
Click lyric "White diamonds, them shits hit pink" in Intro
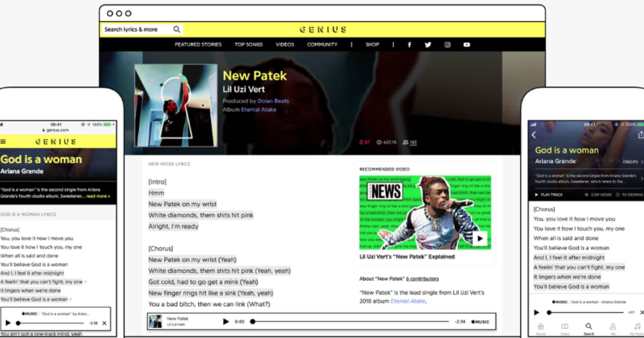[x=201, y=215]
